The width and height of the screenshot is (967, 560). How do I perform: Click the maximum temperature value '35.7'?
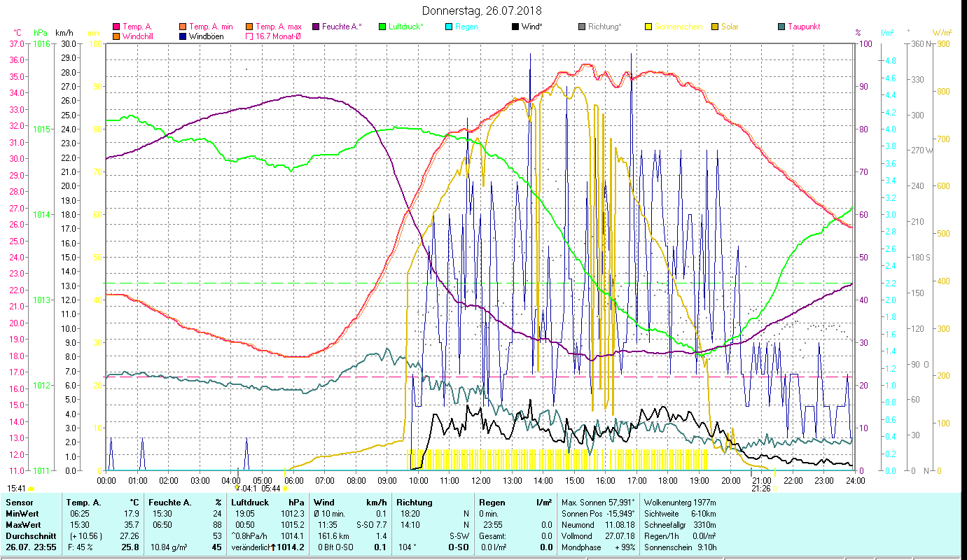pos(132,525)
